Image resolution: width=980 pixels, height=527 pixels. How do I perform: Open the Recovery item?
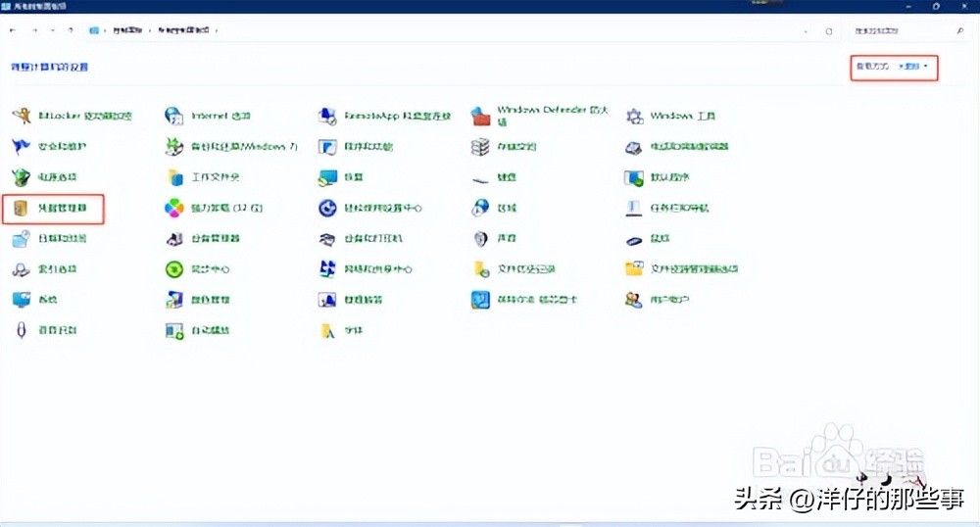point(341,176)
